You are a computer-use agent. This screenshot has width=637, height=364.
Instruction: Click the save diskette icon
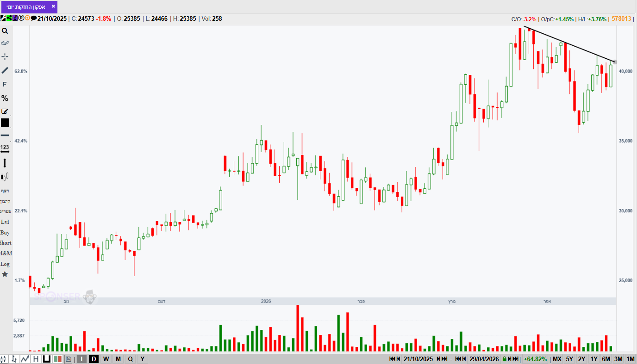[x=69, y=359]
